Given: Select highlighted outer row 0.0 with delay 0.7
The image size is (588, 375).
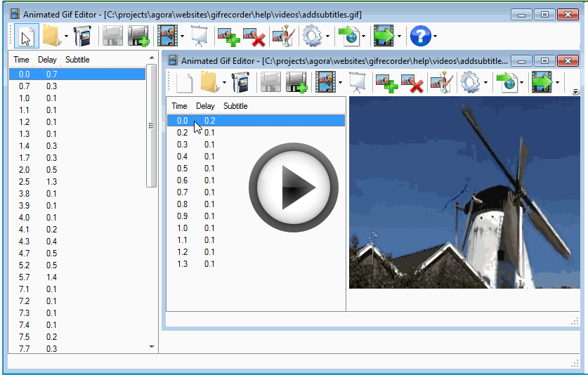Looking at the screenshot, I should click(x=77, y=74).
